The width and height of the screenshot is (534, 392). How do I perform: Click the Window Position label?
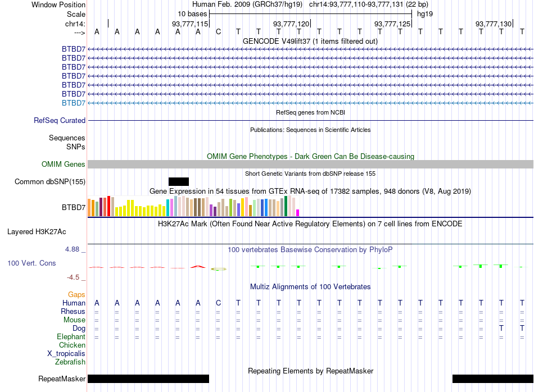(x=58, y=4)
